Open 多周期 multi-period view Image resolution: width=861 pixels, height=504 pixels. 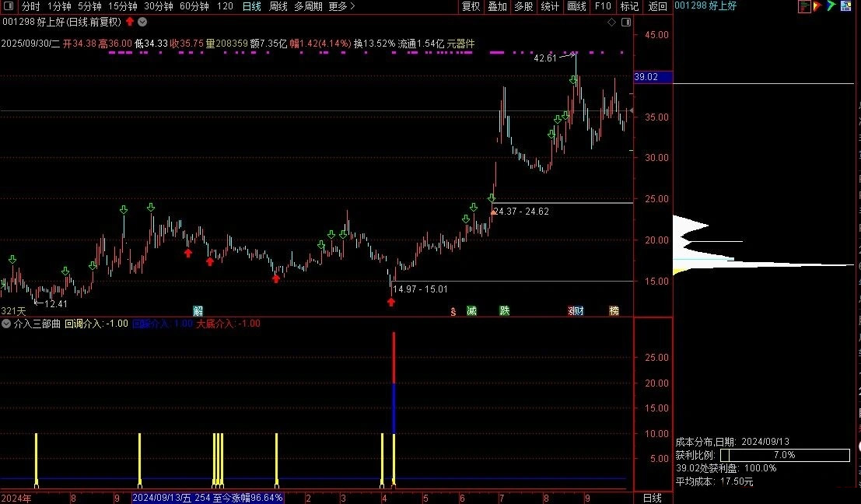point(308,6)
